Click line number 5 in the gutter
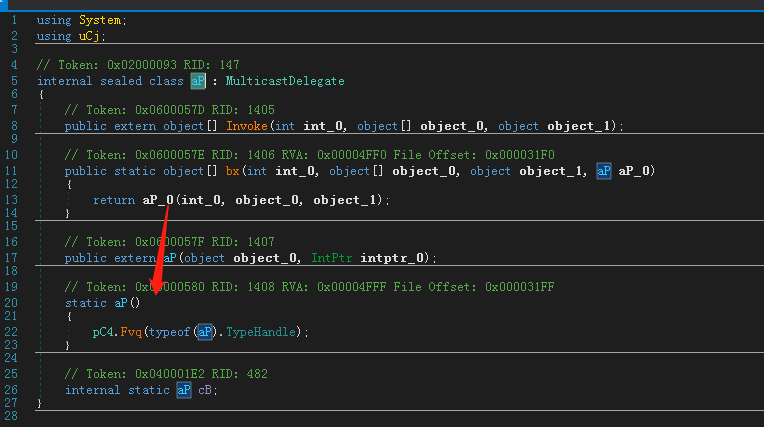This screenshot has width=764, height=427. click(14, 81)
